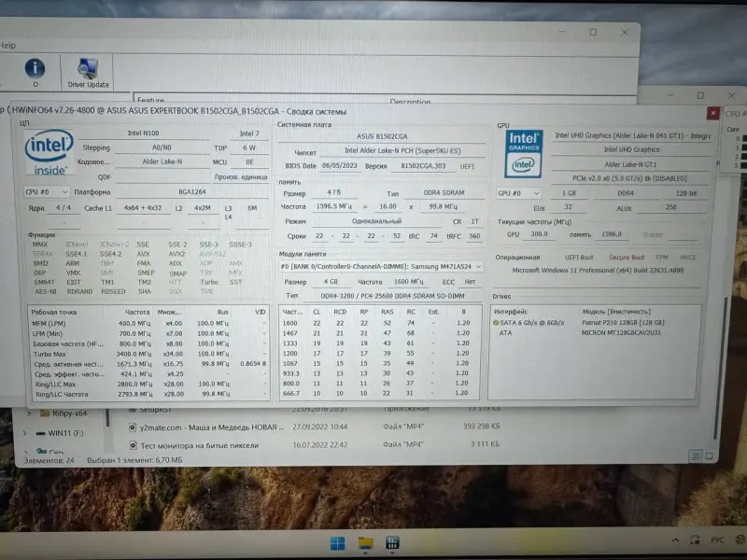Click Patriot P210 128GB drive entry
Viewport: 747px width, 560px height.
click(x=623, y=322)
